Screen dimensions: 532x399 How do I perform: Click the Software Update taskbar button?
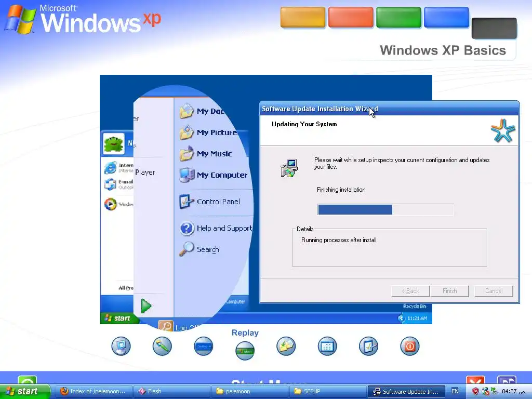pos(406,392)
